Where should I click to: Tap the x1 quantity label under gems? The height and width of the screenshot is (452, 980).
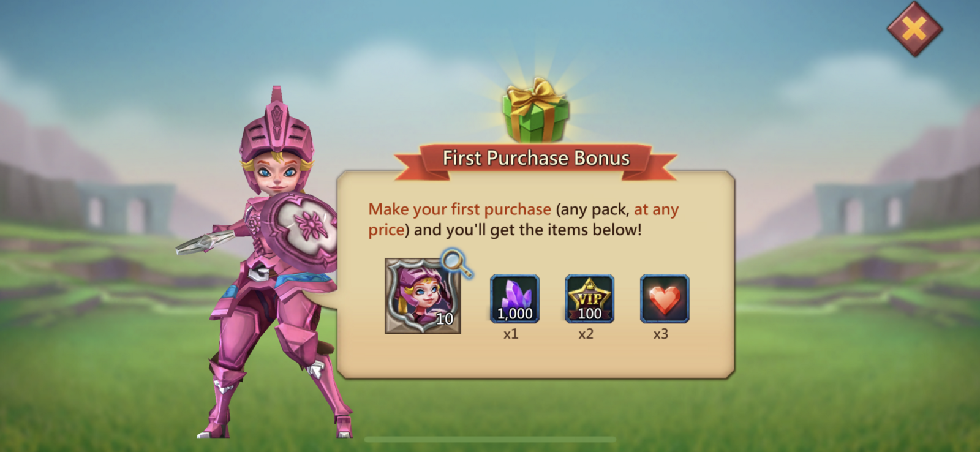click(x=511, y=334)
